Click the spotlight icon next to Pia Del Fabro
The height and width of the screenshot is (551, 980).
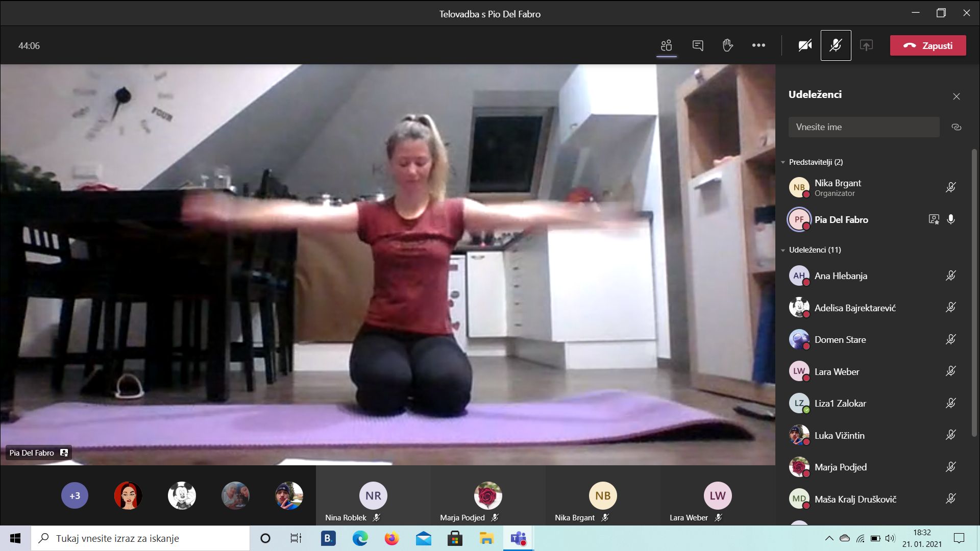click(x=934, y=219)
